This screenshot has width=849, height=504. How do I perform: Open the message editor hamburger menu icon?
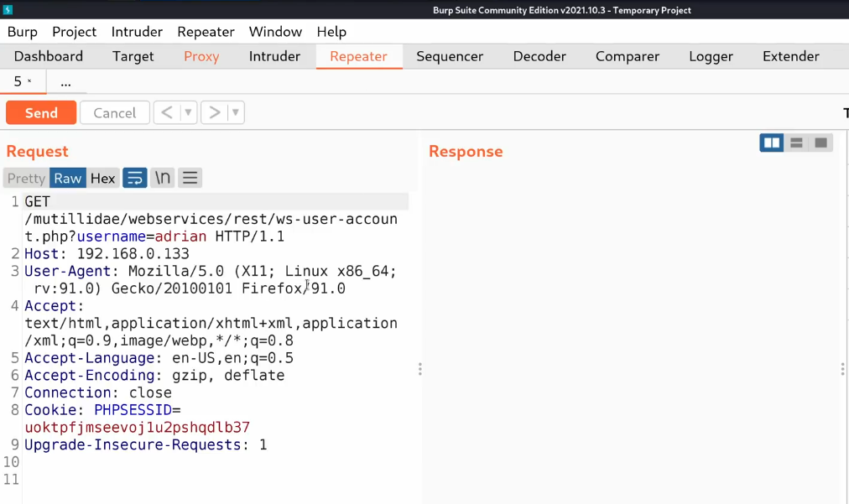pos(190,178)
